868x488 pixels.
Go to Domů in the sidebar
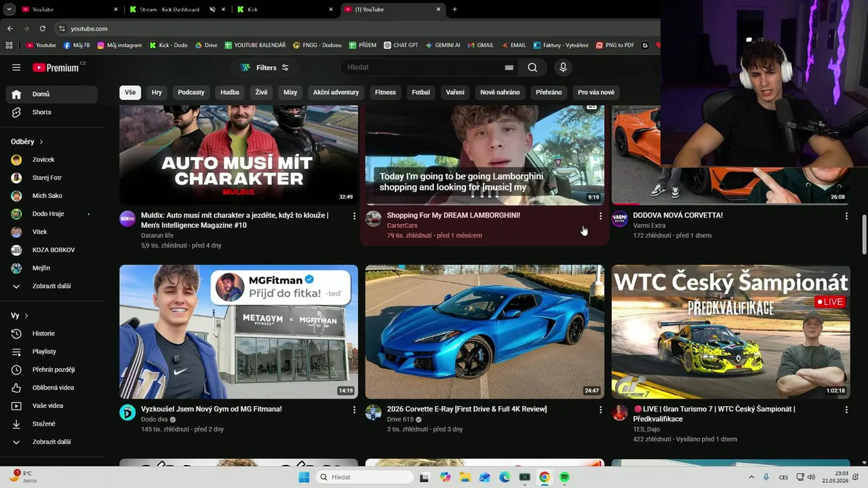52,94
